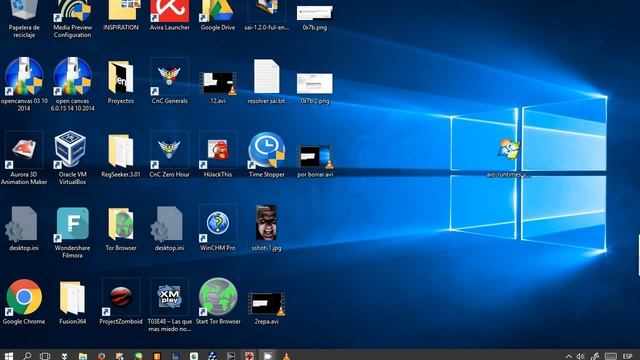Open File Explorer from the taskbar
640x360 pixels.
coord(83,356)
